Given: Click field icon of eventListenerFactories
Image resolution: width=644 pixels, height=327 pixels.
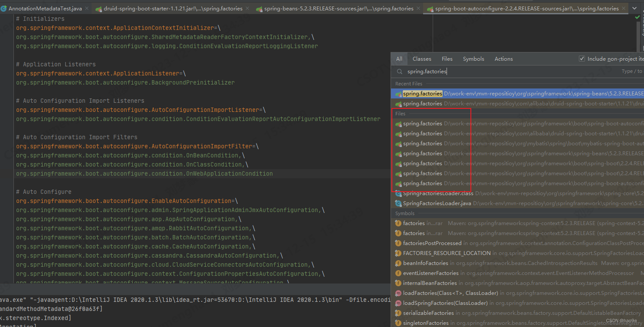Looking at the screenshot, I should click(x=398, y=273).
